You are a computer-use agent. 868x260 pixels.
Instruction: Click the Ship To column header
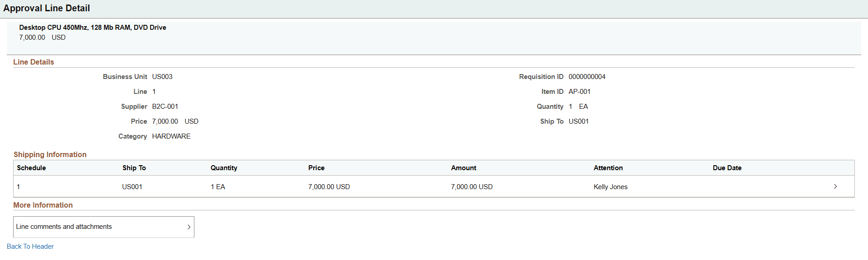[x=134, y=168]
